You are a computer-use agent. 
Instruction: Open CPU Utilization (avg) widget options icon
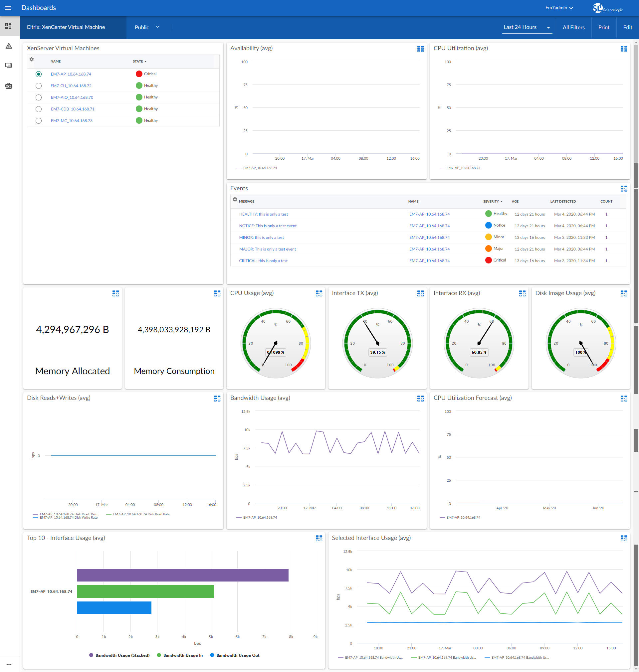coord(623,49)
